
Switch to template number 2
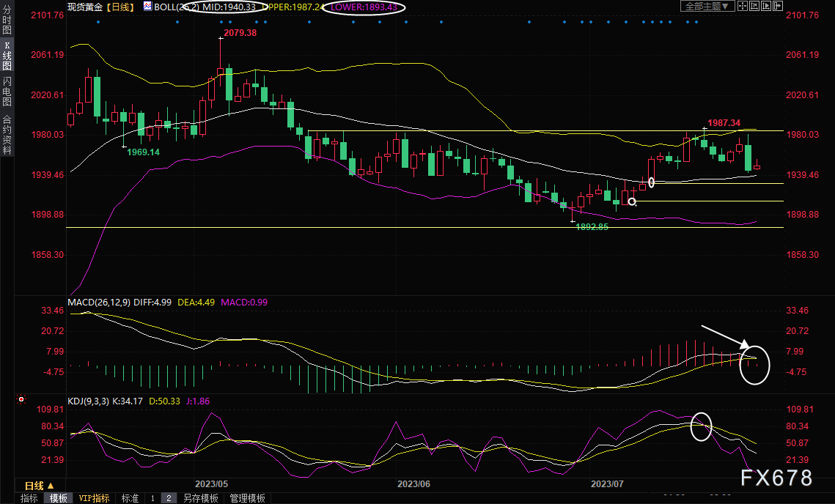pyautogui.click(x=169, y=498)
